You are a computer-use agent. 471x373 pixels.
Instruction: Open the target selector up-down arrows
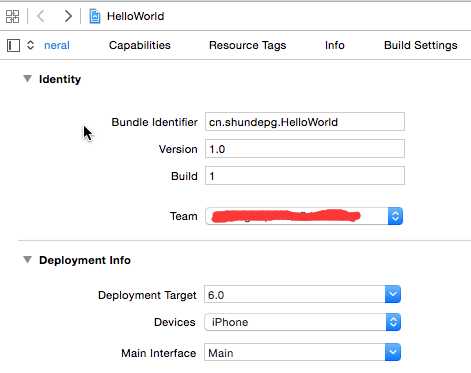(30, 45)
